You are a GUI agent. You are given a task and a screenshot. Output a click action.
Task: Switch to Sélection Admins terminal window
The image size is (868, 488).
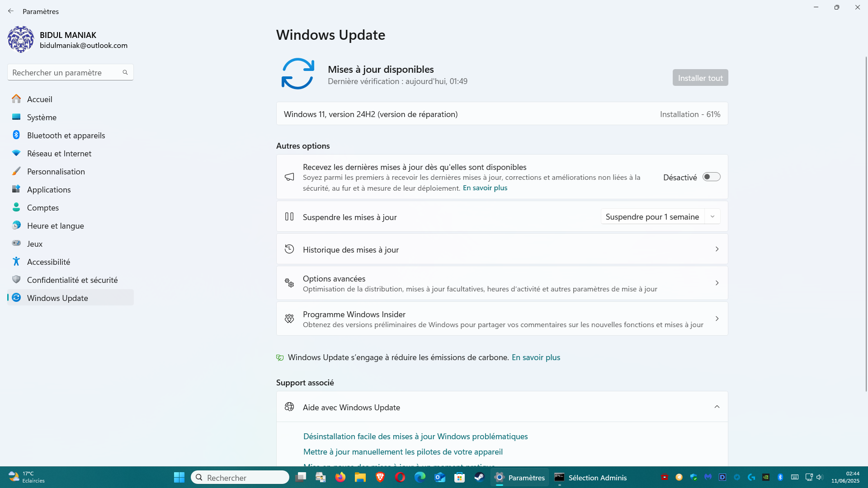click(x=591, y=477)
